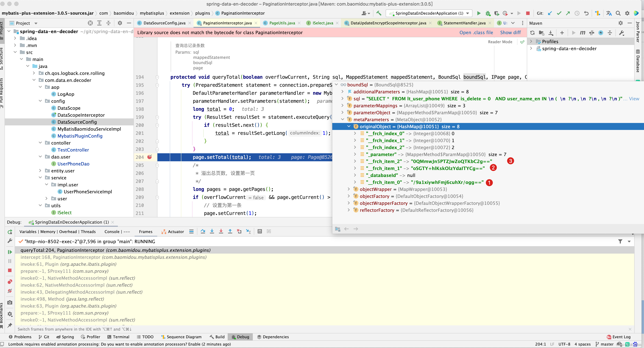
Task: Expand the objectWrapper node
Action: pos(349,189)
